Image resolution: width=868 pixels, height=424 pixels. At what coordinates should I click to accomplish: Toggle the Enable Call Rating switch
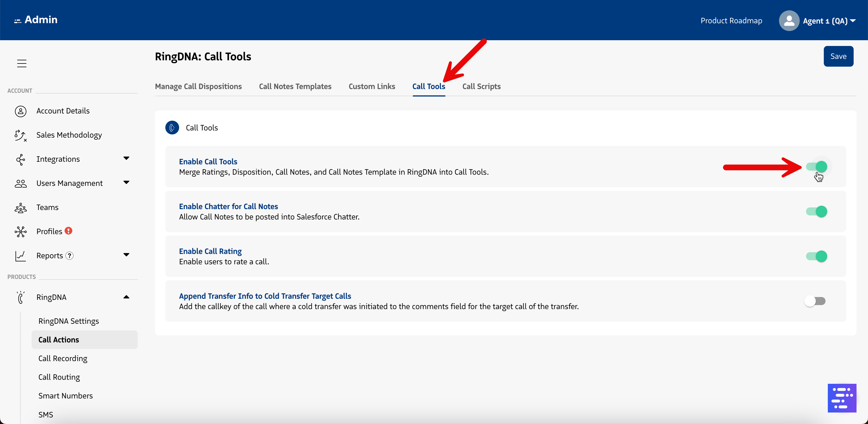point(816,256)
